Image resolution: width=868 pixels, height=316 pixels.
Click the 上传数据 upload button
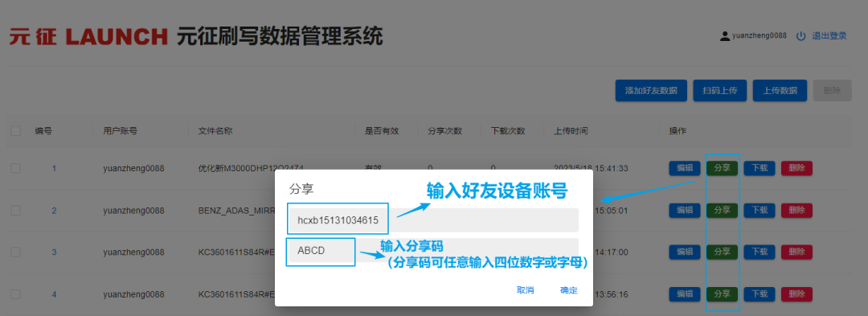tap(780, 91)
